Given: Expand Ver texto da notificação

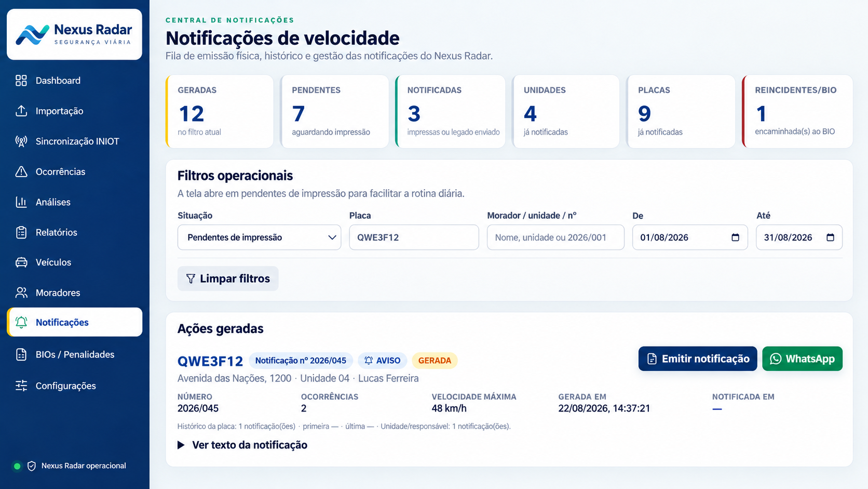Looking at the screenshot, I should (x=242, y=445).
